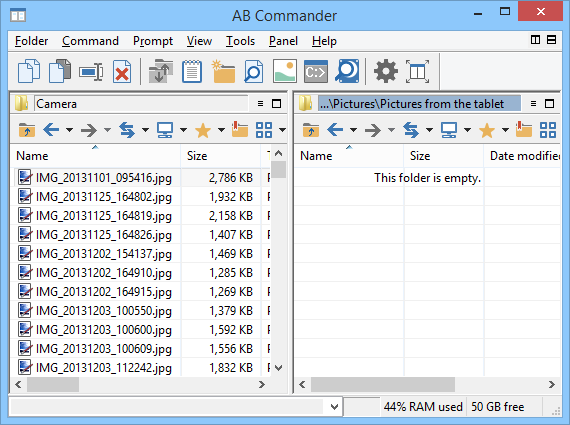Open settings with the gear icon
This screenshot has width=570, height=425.
coord(386,71)
